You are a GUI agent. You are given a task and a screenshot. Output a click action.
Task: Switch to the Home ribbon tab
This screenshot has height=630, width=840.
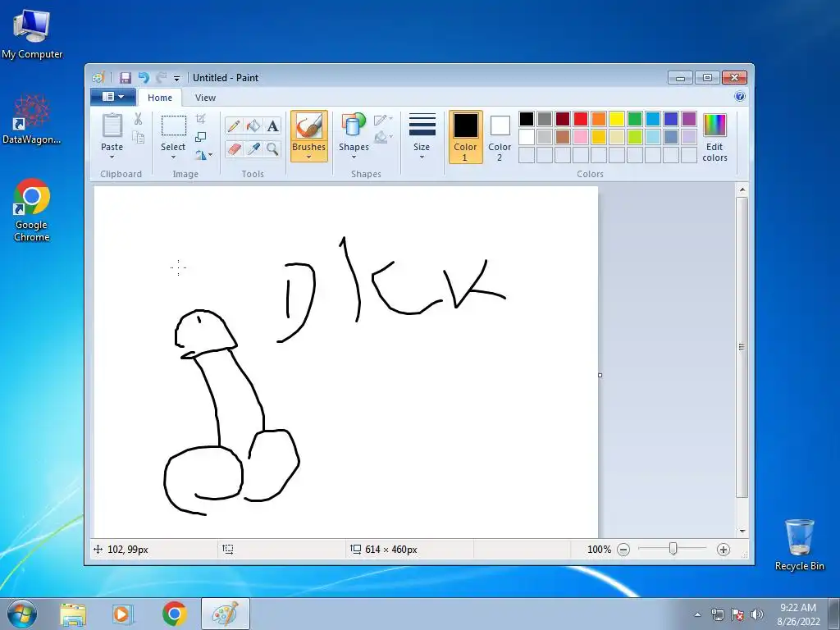160,98
